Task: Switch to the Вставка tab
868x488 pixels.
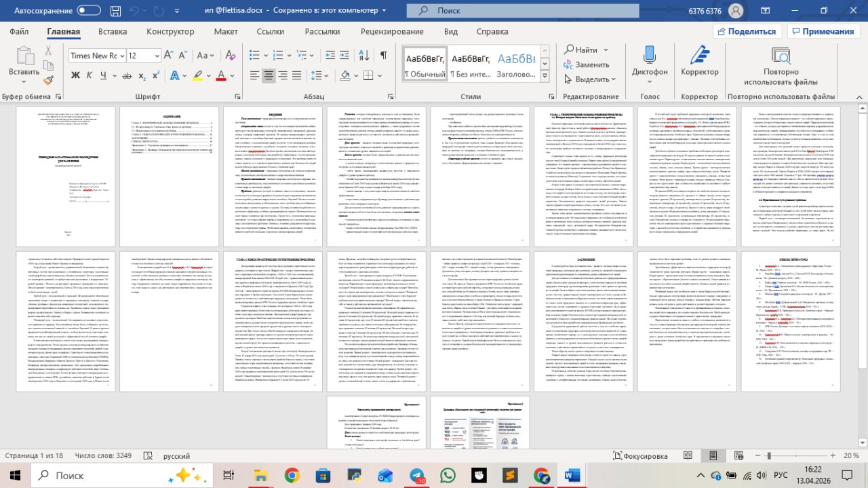Action: click(113, 31)
